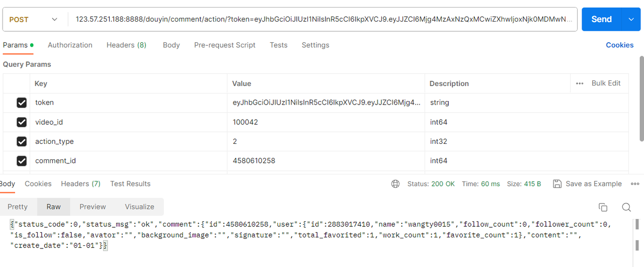Click the globe network information icon
Screen dimensions: 644x267
point(395,184)
